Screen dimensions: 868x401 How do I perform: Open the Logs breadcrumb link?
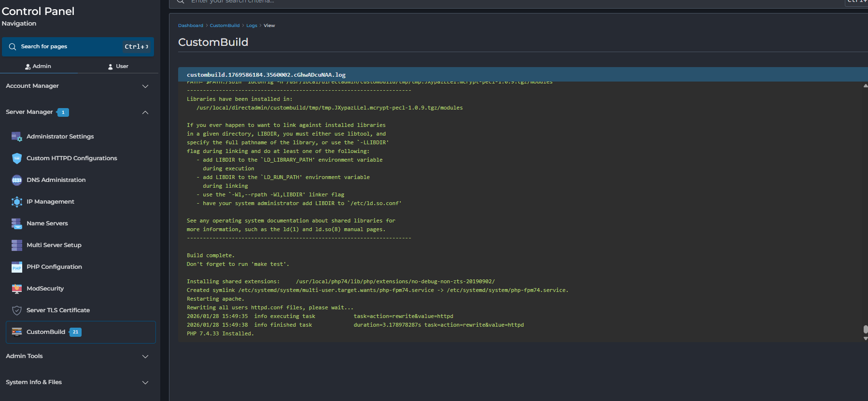click(x=252, y=26)
